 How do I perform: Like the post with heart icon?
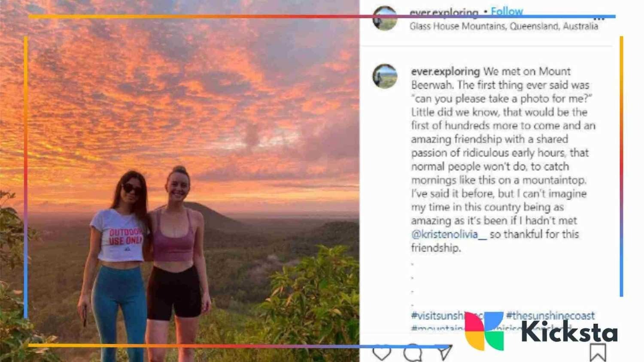pos(382,353)
